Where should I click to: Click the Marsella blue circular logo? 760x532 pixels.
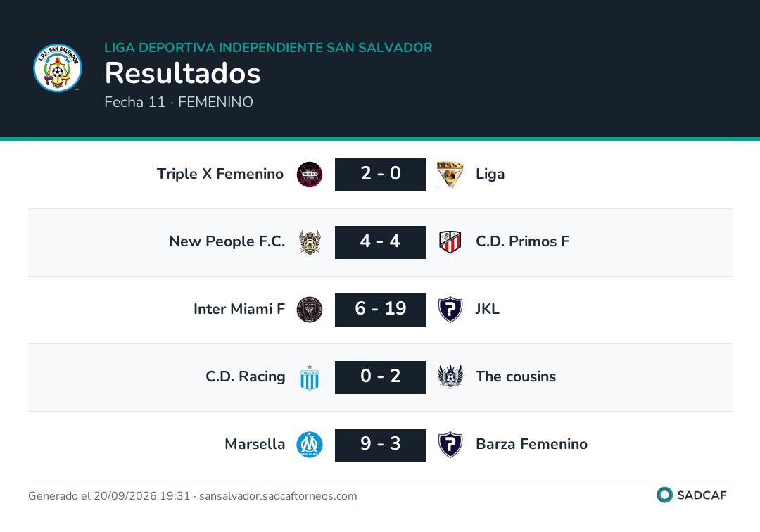pyautogui.click(x=310, y=445)
